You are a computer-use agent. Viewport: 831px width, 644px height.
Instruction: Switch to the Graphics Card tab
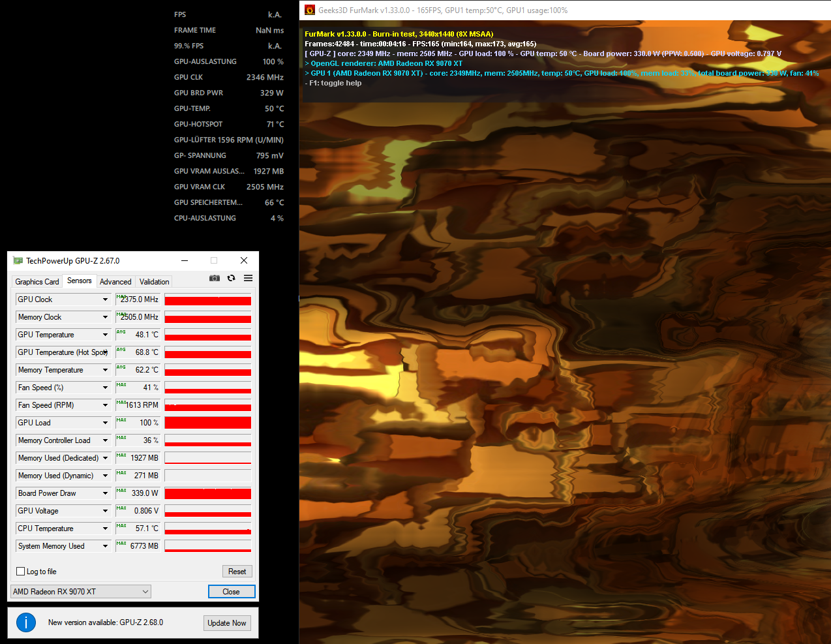[x=37, y=281]
